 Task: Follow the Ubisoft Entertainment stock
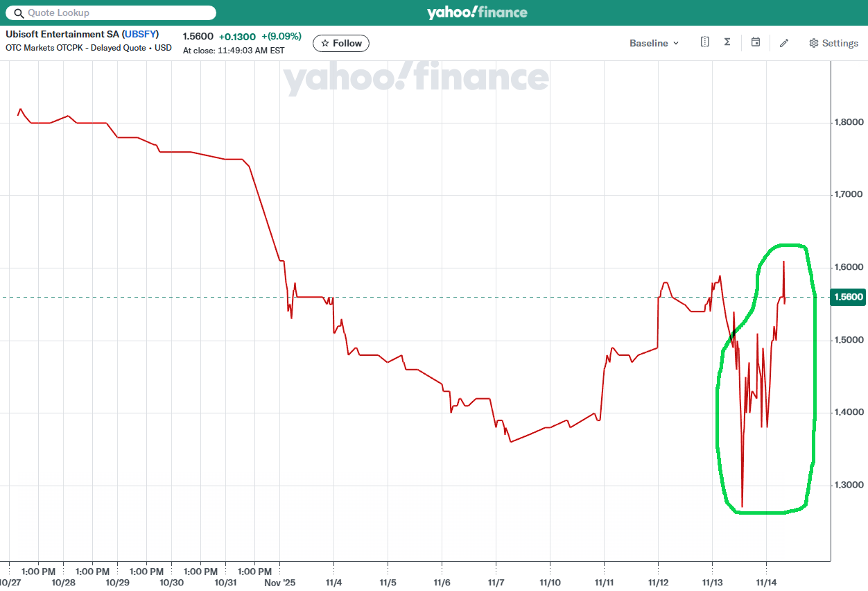coord(341,43)
